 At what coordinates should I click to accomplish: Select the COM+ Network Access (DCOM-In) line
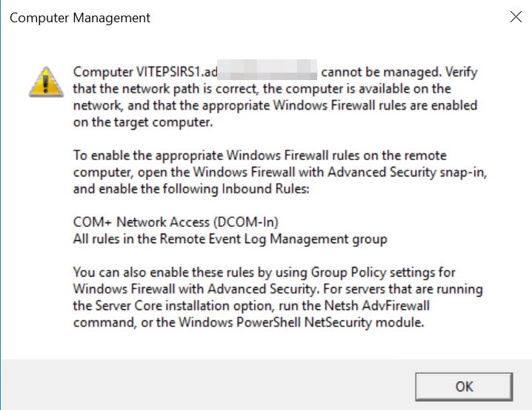tap(176, 222)
